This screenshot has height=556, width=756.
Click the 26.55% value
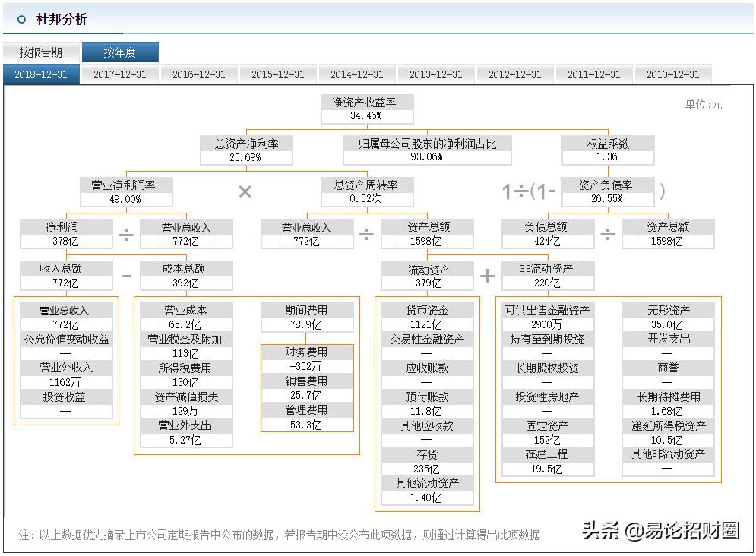coord(606,198)
